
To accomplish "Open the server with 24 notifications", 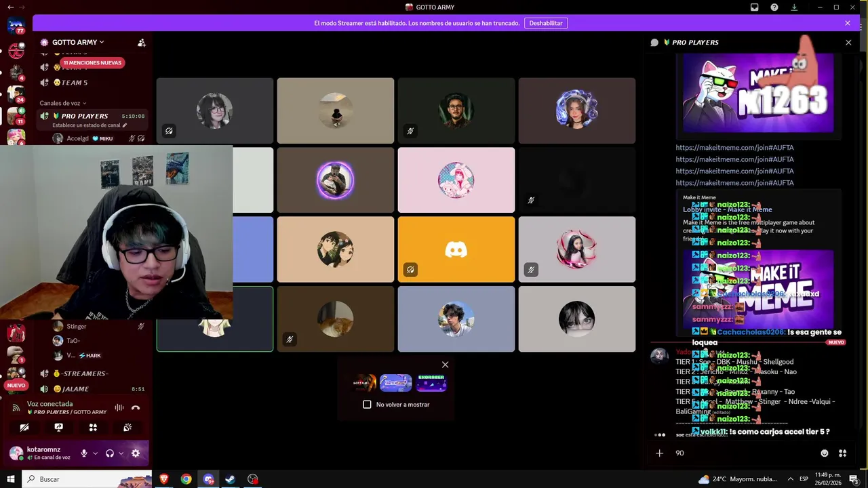I will coord(16,94).
